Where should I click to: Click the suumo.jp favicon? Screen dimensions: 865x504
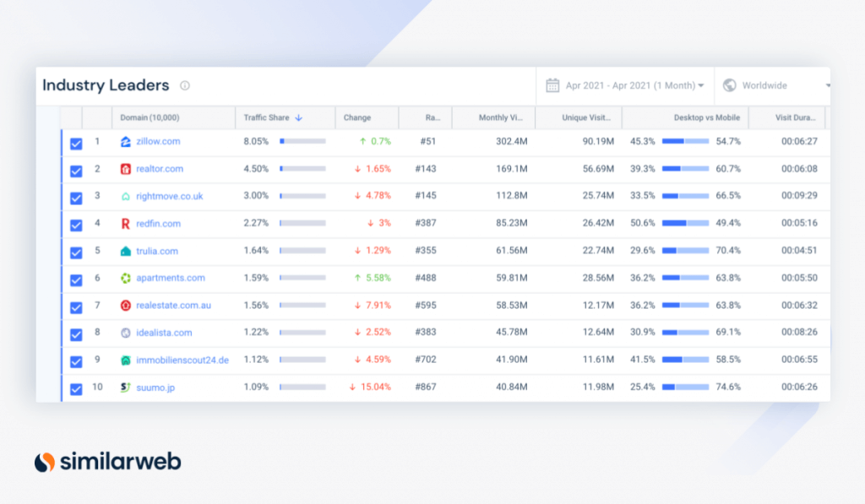(x=126, y=387)
